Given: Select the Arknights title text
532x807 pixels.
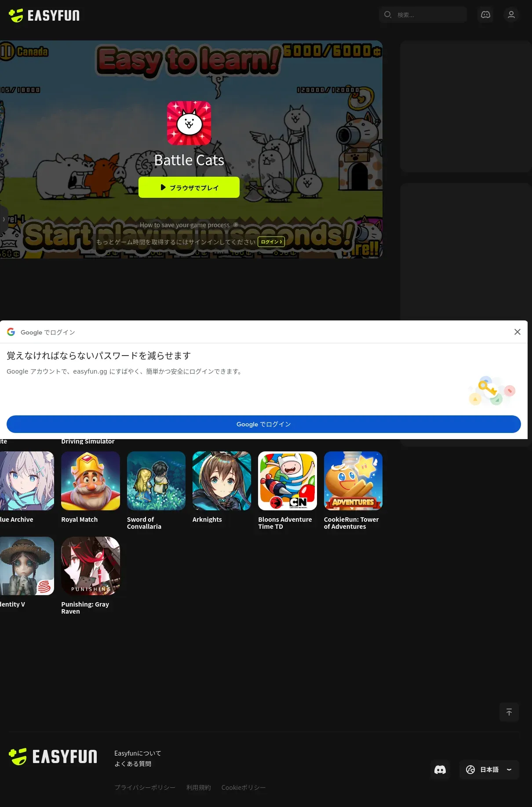Looking at the screenshot, I should (x=207, y=520).
